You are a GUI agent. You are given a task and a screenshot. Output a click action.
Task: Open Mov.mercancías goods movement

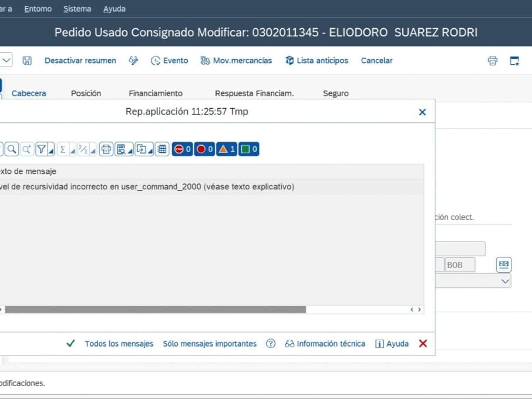coord(236,61)
